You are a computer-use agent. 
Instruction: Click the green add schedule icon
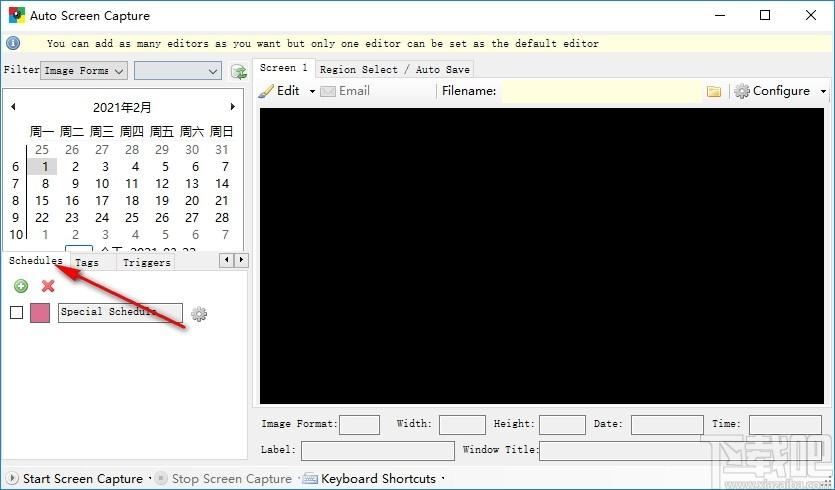21,286
